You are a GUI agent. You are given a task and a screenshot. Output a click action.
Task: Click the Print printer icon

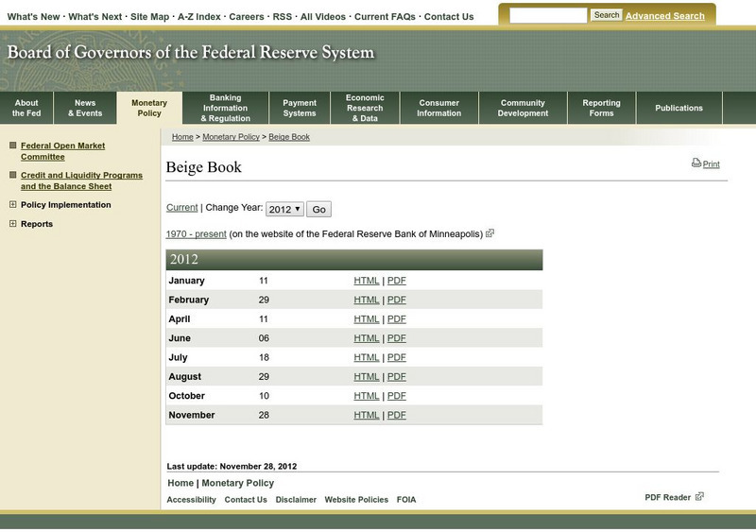[x=696, y=163]
